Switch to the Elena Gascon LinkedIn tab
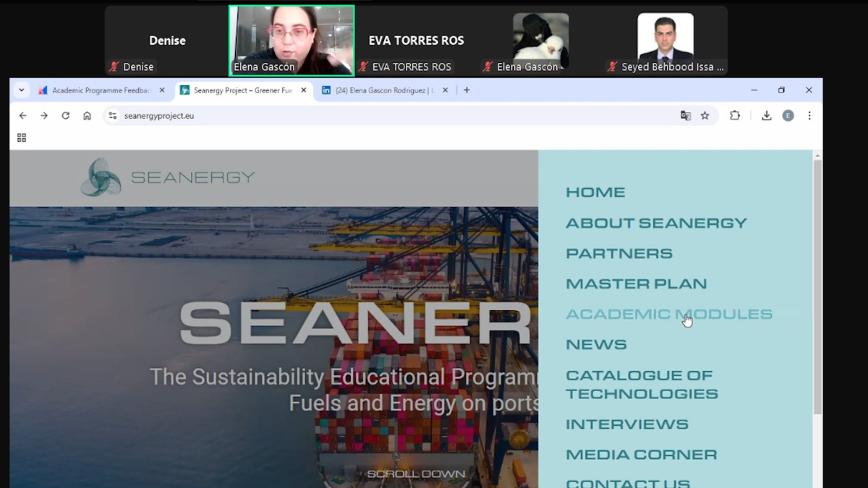The image size is (868, 488). tap(383, 90)
